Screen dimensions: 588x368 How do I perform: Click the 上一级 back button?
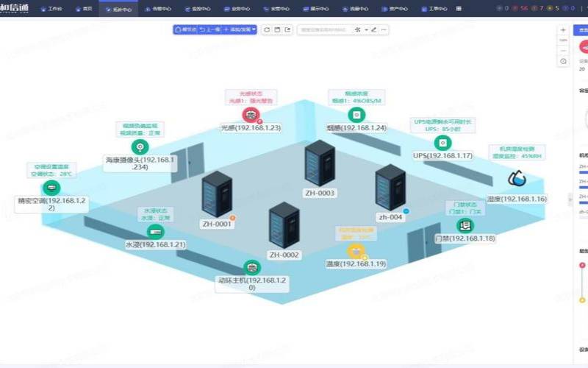pyautogui.click(x=210, y=29)
